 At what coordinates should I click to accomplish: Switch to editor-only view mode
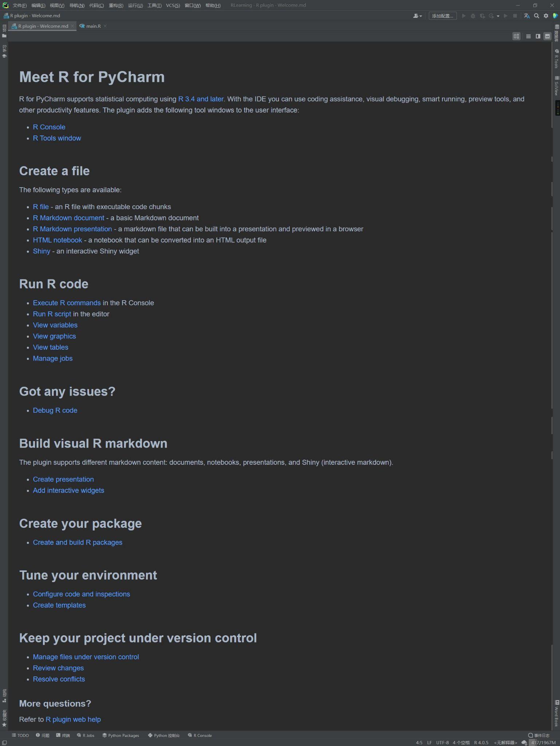528,36
